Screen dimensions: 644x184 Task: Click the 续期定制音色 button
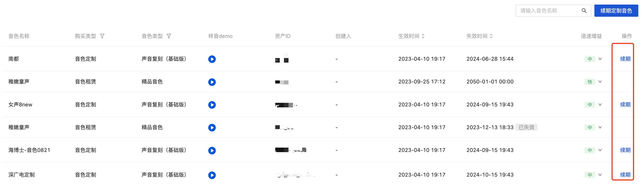point(616,11)
